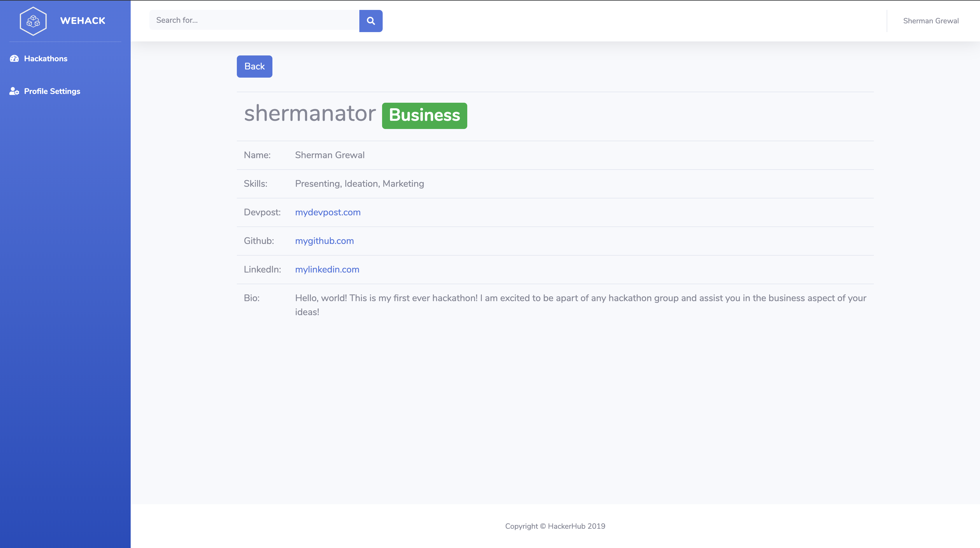
Task: Click the Sherman Grewal name value
Action: point(330,155)
